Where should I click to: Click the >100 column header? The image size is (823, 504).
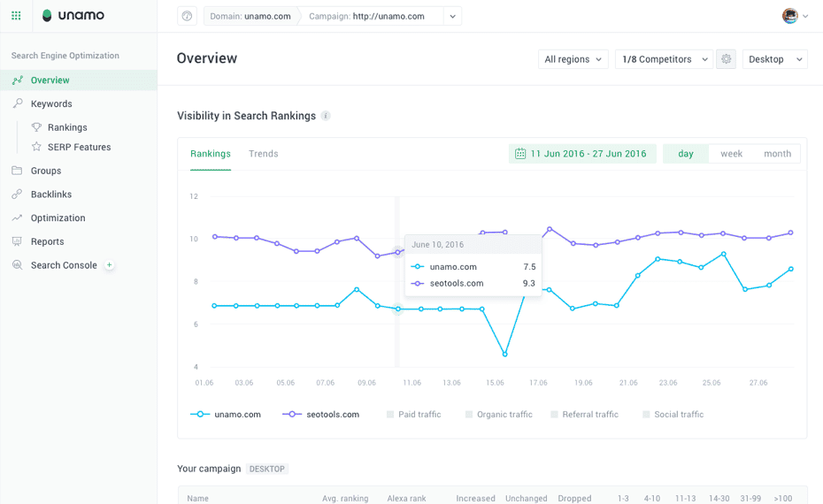click(782, 498)
